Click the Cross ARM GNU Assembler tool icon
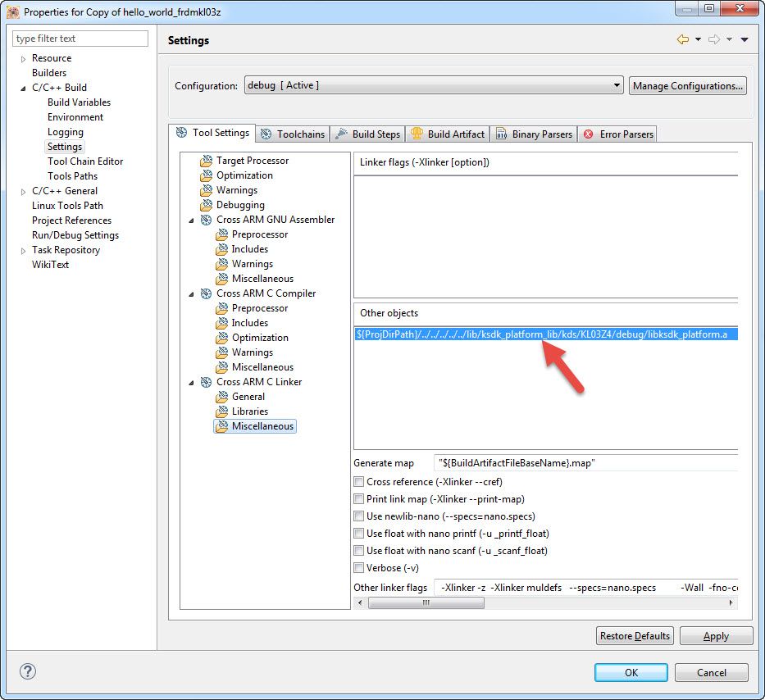765x700 pixels. 207,220
